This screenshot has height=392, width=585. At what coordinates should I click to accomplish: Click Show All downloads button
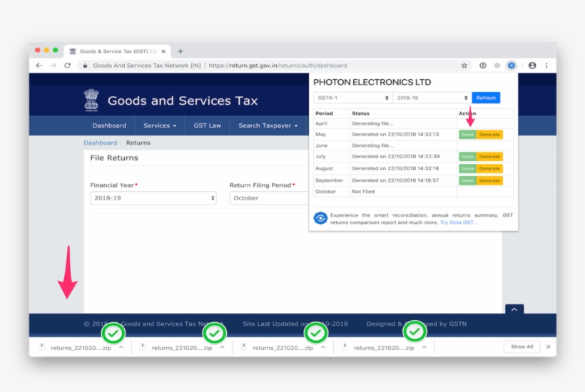522,346
